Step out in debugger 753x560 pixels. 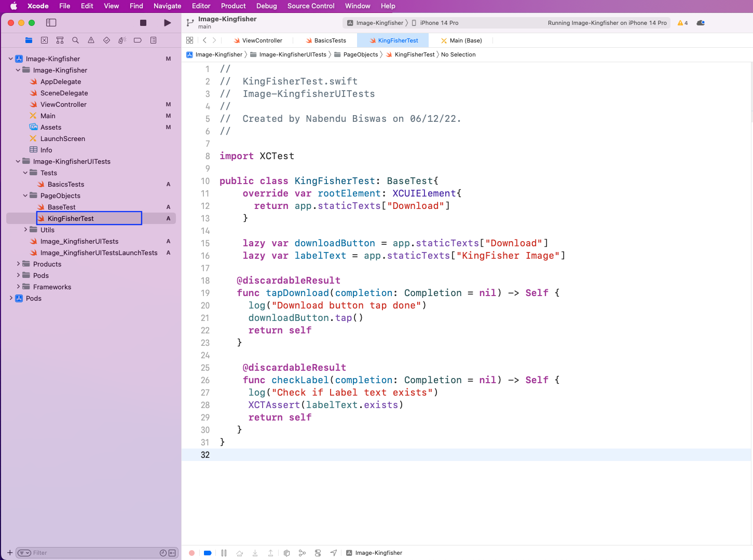[x=270, y=553]
